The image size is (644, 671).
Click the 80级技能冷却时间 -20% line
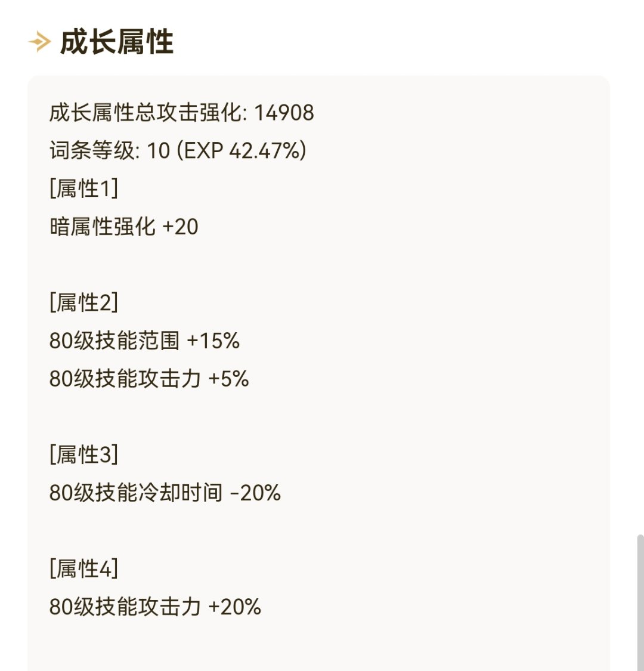click(165, 493)
